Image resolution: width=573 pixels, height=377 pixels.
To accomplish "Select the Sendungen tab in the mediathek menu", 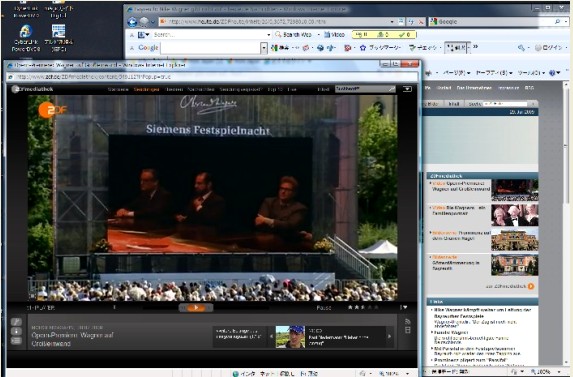I will click(146, 90).
